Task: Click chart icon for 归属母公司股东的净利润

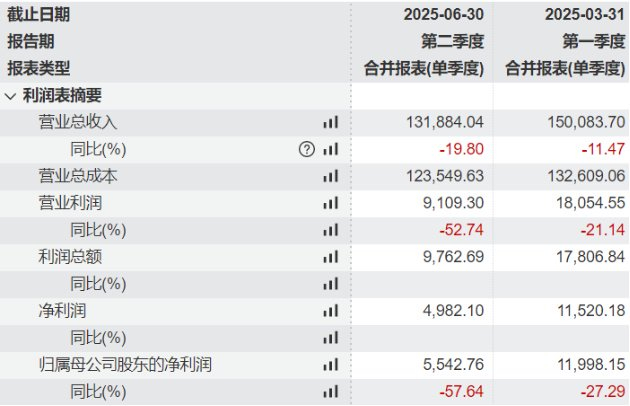Action: (x=330, y=365)
